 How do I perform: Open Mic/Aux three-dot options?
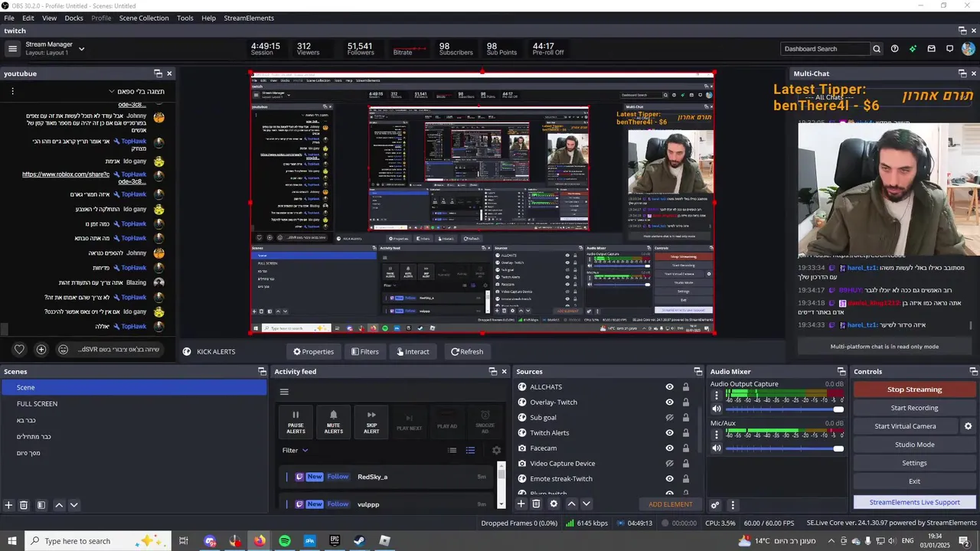[717, 435]
